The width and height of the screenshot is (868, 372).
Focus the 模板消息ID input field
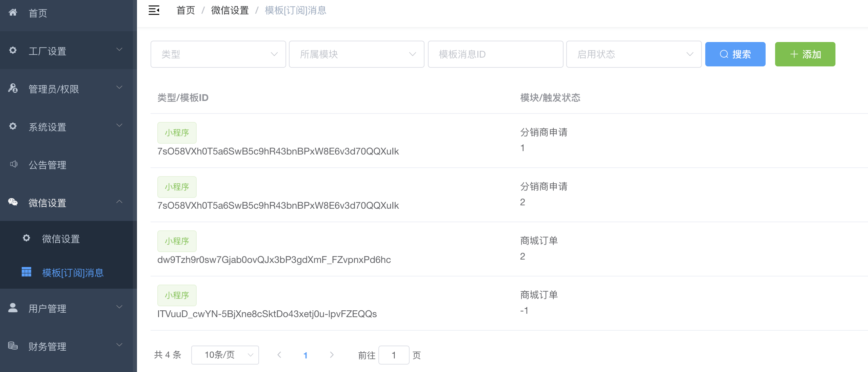(x=495, y=54)
